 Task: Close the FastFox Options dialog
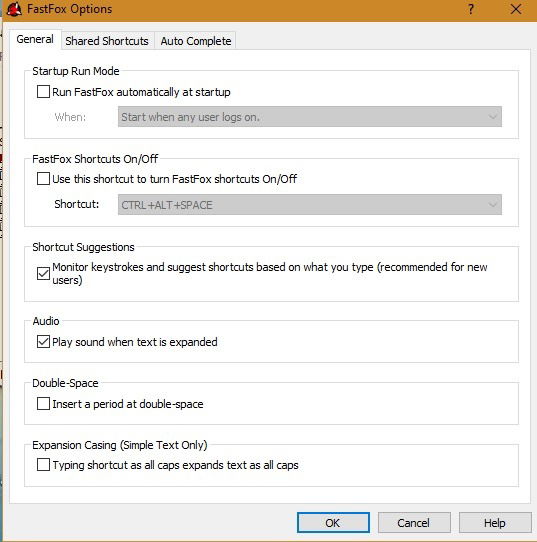(516, 9)
